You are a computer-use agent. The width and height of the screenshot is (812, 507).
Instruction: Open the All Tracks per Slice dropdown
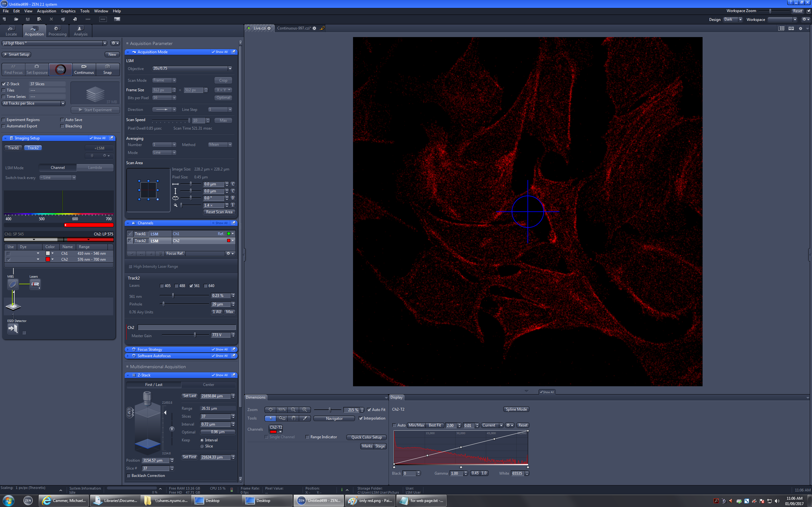point(63,103)
